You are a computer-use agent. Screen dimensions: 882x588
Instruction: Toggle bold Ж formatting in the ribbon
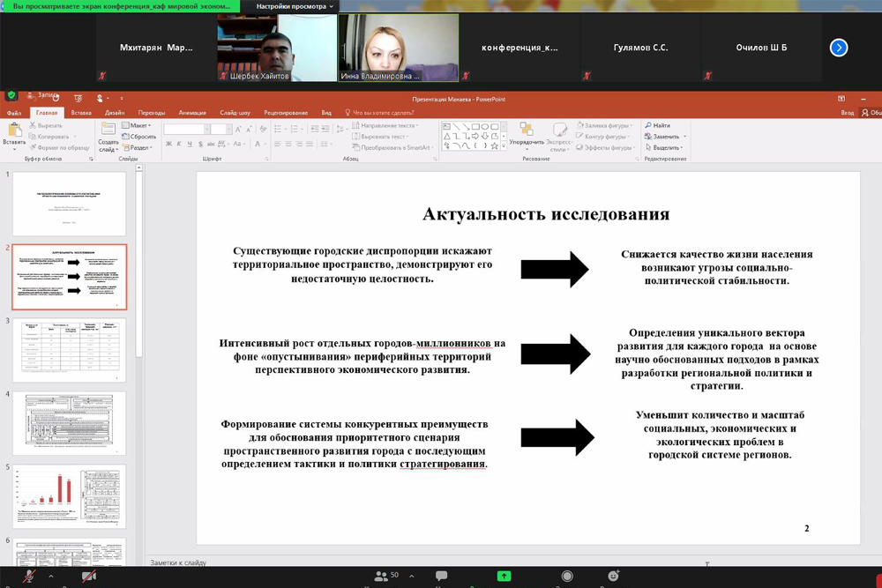tap(168, 145)
